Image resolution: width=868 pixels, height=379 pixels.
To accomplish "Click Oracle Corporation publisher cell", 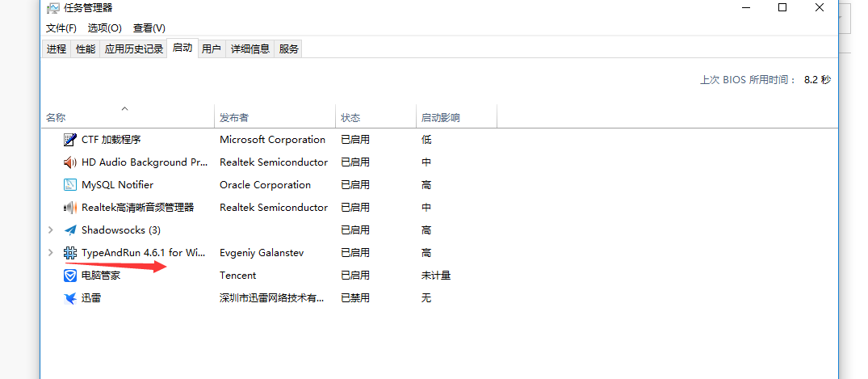I will pyautogui.click(x=265, y=185).
